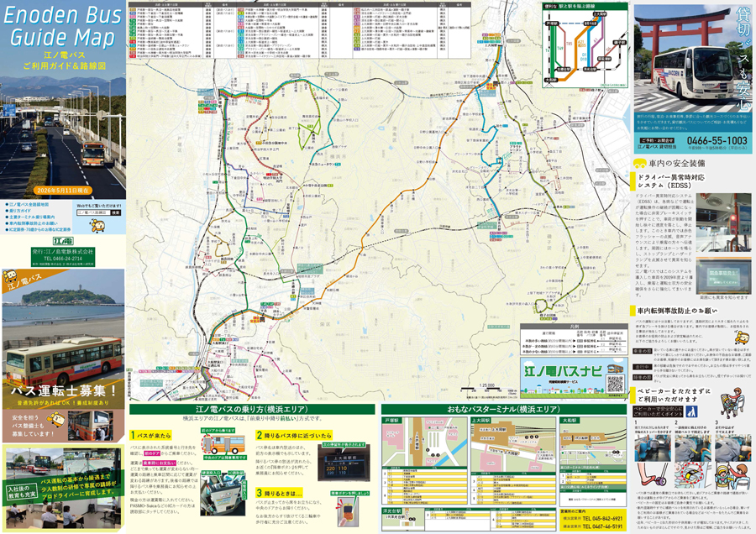The width and height of the screenshot is (756, 534).
Task: Click the 検索 search button graphic
Action: click(116, 212)
